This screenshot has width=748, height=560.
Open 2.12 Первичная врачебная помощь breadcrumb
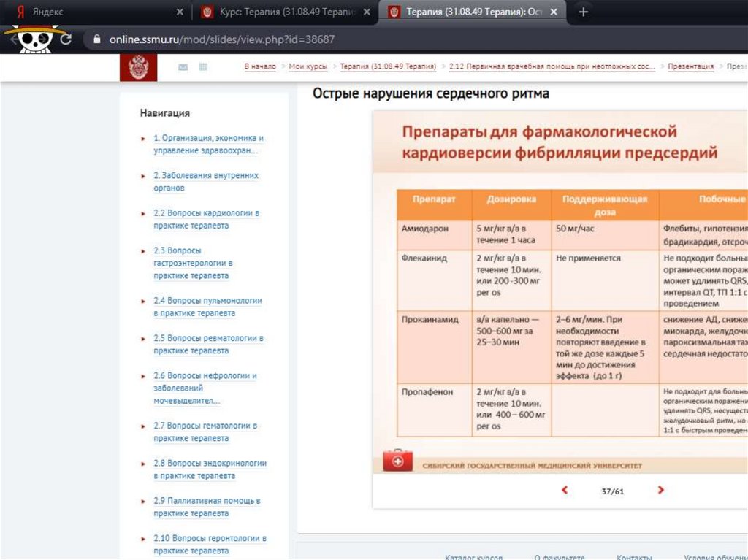pyautogui.click(x=552, y=66)
